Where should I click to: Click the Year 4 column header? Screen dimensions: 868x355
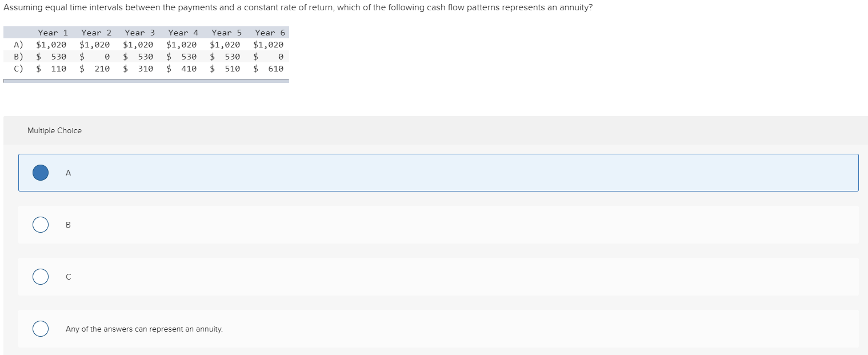pos(182,33)
